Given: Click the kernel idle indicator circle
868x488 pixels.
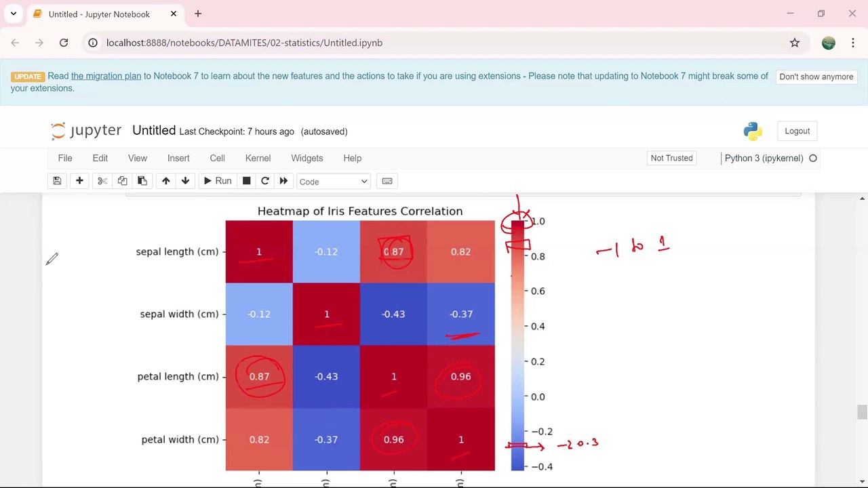Looking at the screenshot, I should 813,159.
